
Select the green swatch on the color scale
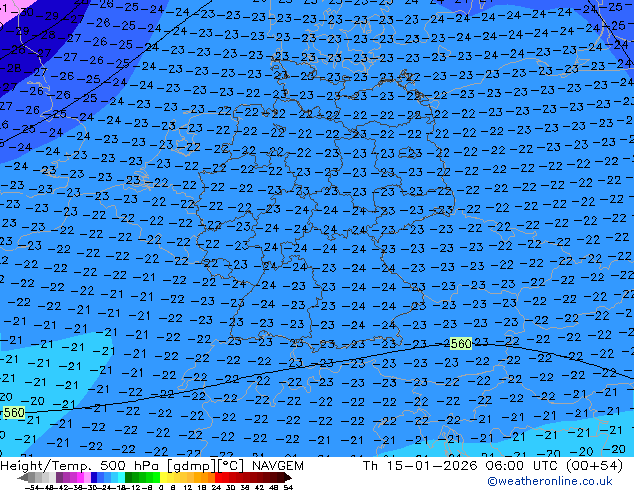point(140,478)
